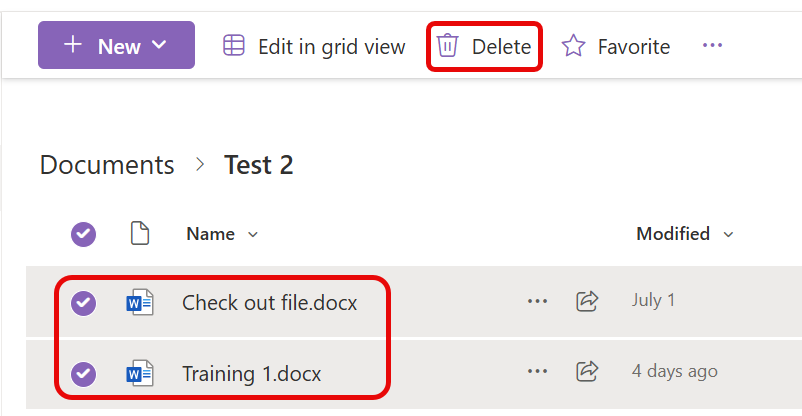The height and width of the screenshot is (416, 802).
Task: Click the file type column header icon
Action: click(x=140, y=234)
